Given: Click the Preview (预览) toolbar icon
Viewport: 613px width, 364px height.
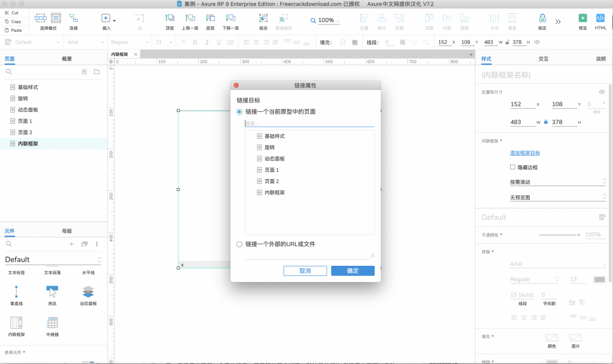Looking at the screenshot, I should (582, 19).
